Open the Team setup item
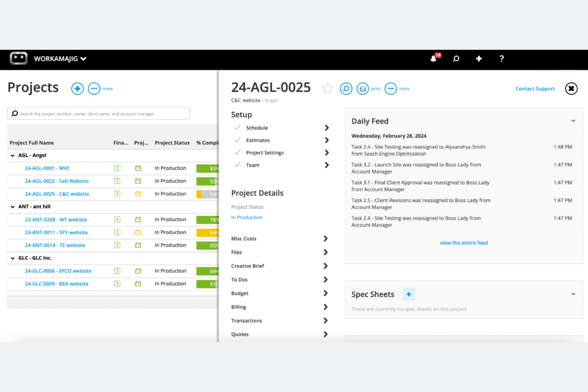This screenshot has width=588, height=392. click(x=281, y=165)
